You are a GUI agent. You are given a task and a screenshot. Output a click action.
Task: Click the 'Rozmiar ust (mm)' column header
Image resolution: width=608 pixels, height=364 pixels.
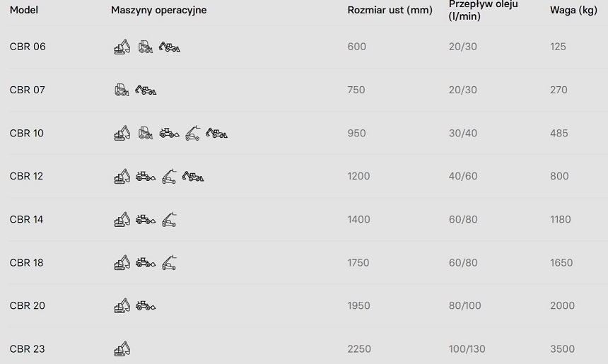click(390, 11)
